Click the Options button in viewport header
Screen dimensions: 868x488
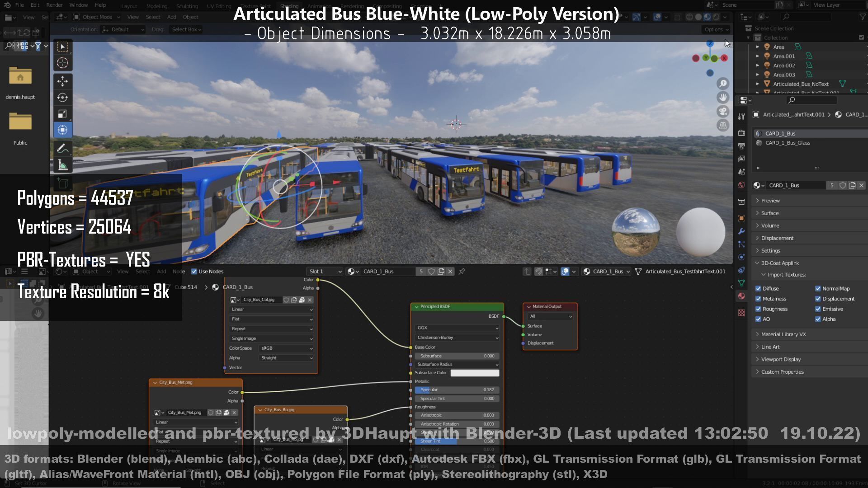[x=717, y=29]
